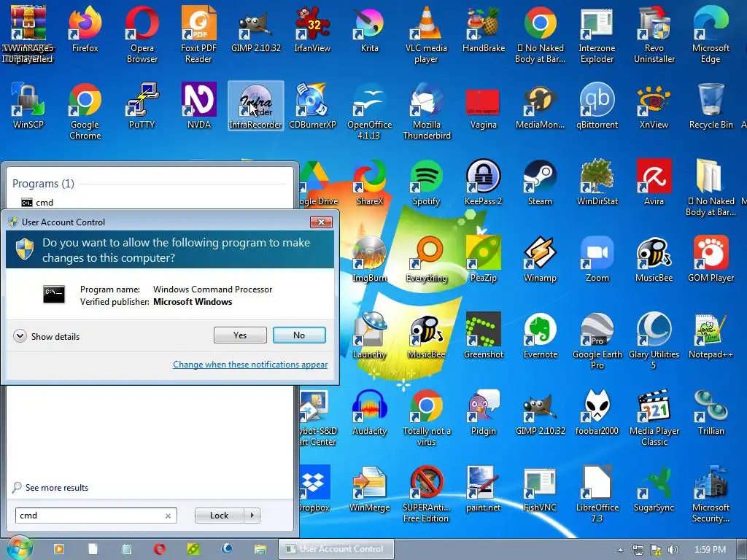Open Google Chrome desktop shortcut
This screenshot has width=747, height=560.
(85, 112)
